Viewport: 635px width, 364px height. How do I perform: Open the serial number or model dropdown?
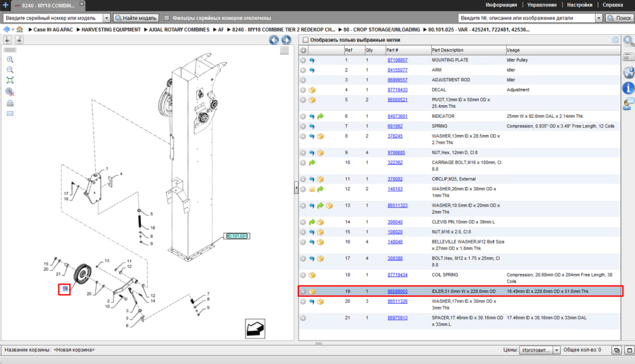(x=107, y=18)
